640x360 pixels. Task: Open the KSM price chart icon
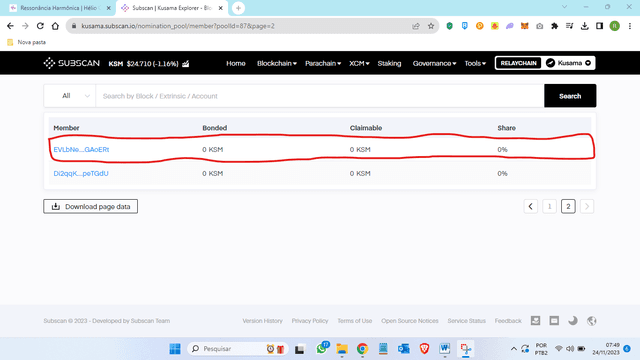tap(186, 63)
